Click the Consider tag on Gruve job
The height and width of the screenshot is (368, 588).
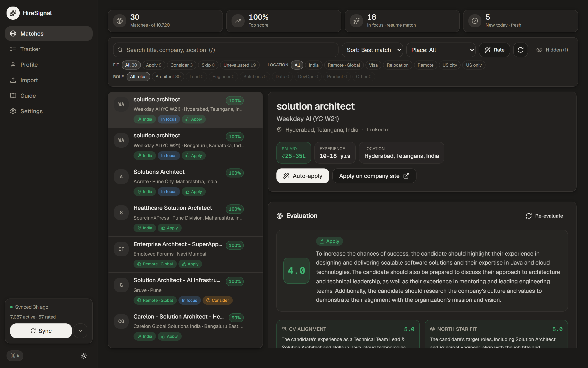[217, 300]
